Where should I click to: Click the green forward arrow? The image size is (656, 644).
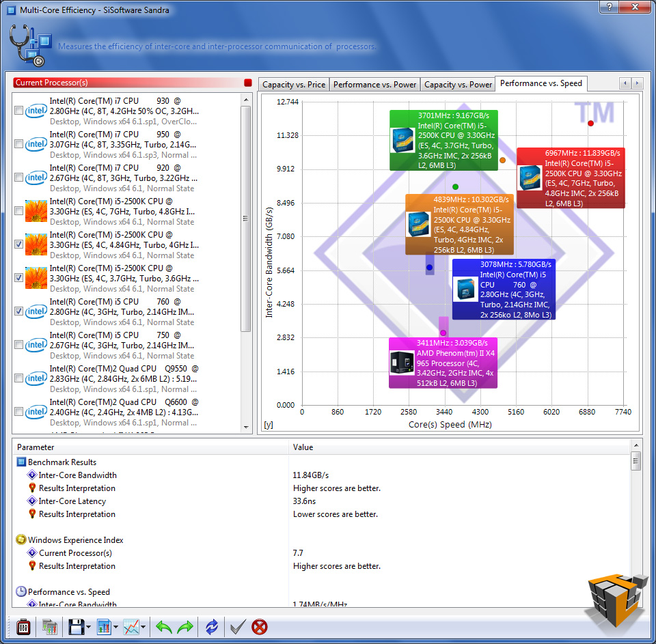click(185, 627)
